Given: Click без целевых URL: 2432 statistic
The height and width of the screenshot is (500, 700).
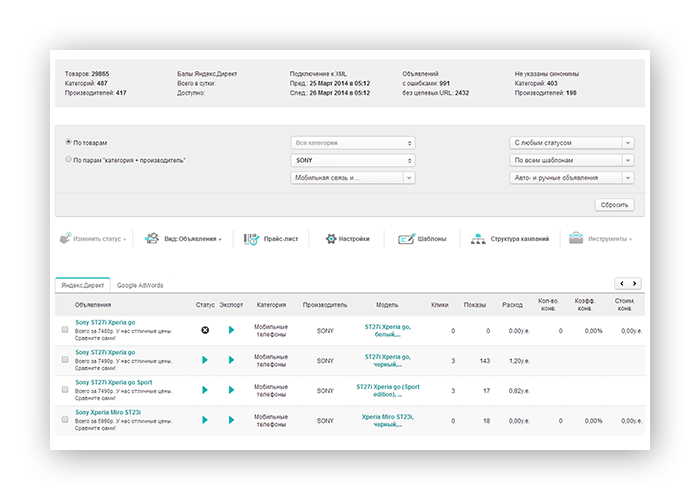Looking at the screenshot, I should pos(435,93).
